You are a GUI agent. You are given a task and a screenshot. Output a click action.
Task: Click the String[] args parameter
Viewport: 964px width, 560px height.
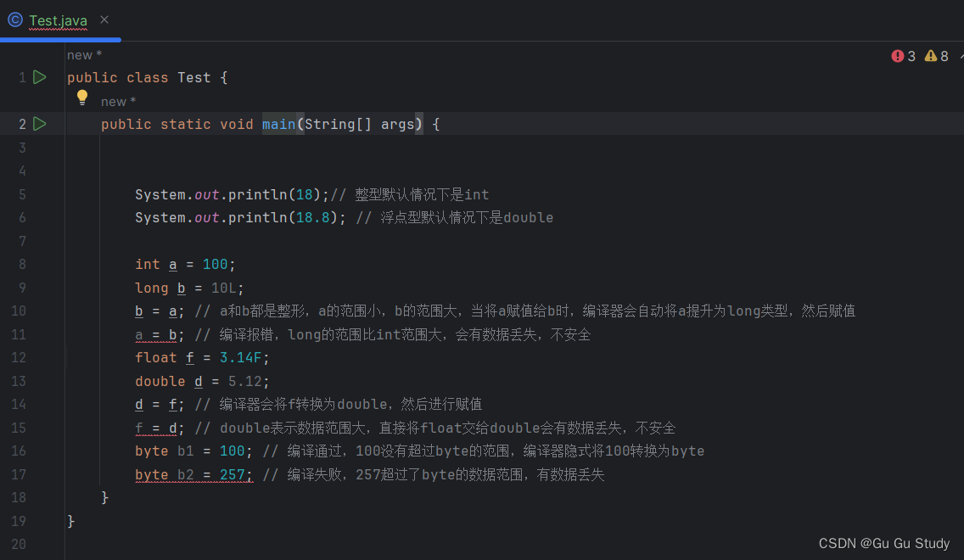coord(360,124)
